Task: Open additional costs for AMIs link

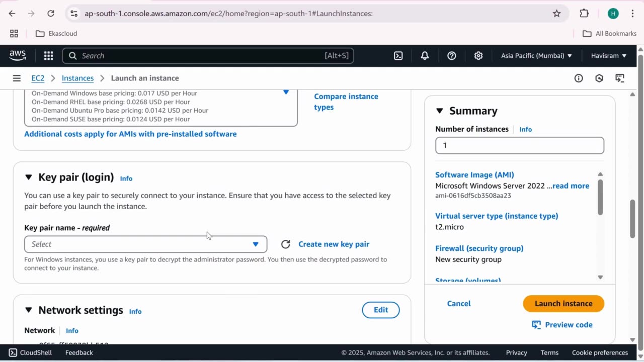Action: coord(130,134)
